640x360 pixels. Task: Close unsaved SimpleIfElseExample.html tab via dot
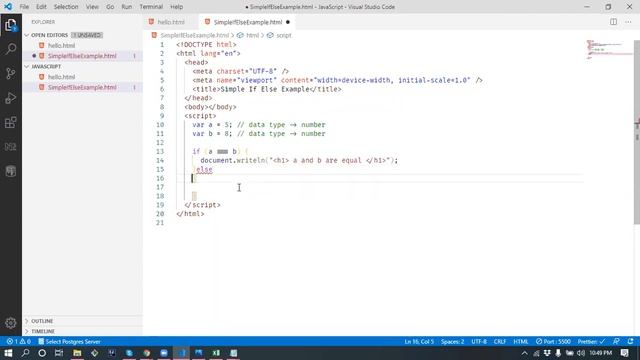point(288,22)
